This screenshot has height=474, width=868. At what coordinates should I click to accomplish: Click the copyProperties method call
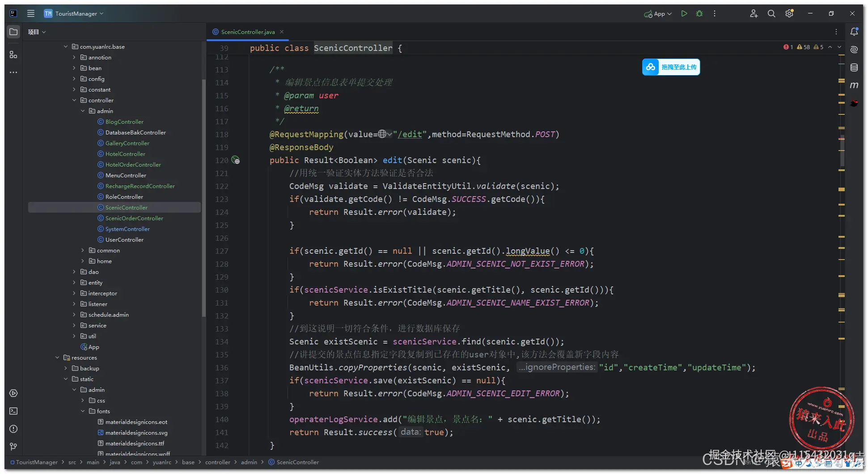coord(373,368)
